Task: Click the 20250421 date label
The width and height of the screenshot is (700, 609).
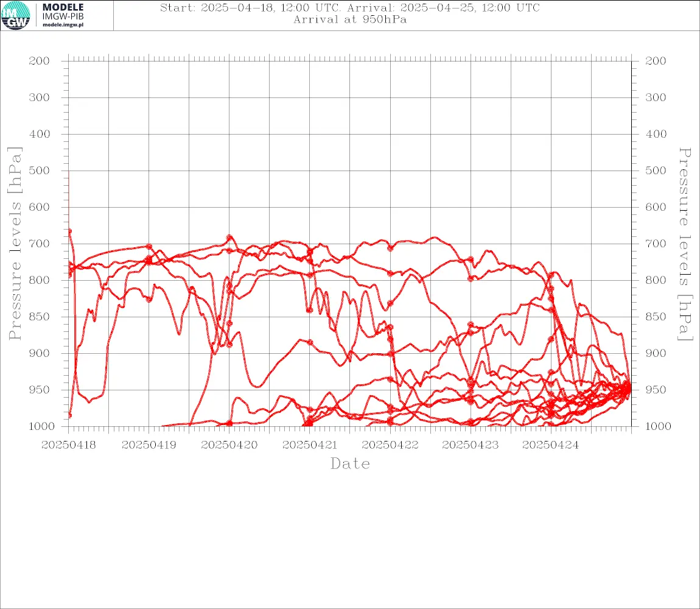Action: pyautogui.click(x=309, y=445)
